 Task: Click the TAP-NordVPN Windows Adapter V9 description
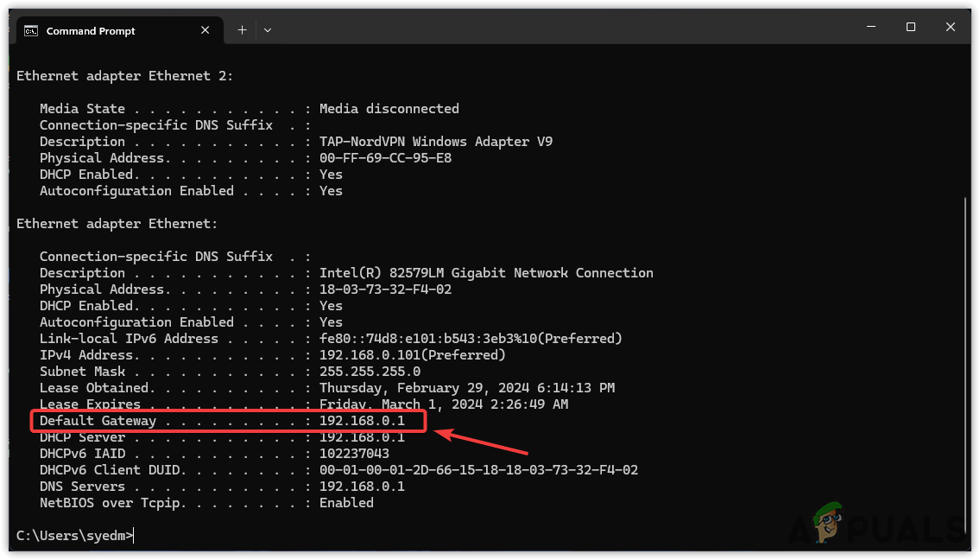(435, 142)
